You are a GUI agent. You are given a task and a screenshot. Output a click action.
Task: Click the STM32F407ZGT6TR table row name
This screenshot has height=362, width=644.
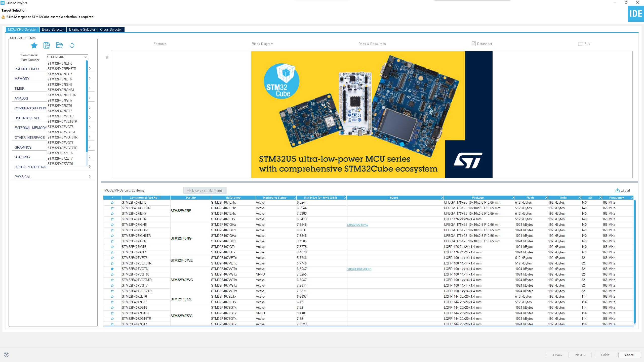(136, 319)
